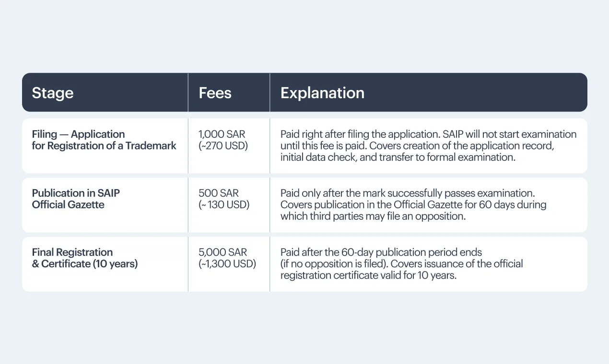Select the Filing — Application for Registration stage
The image size is (609, 364).
(x=104, y=140)
